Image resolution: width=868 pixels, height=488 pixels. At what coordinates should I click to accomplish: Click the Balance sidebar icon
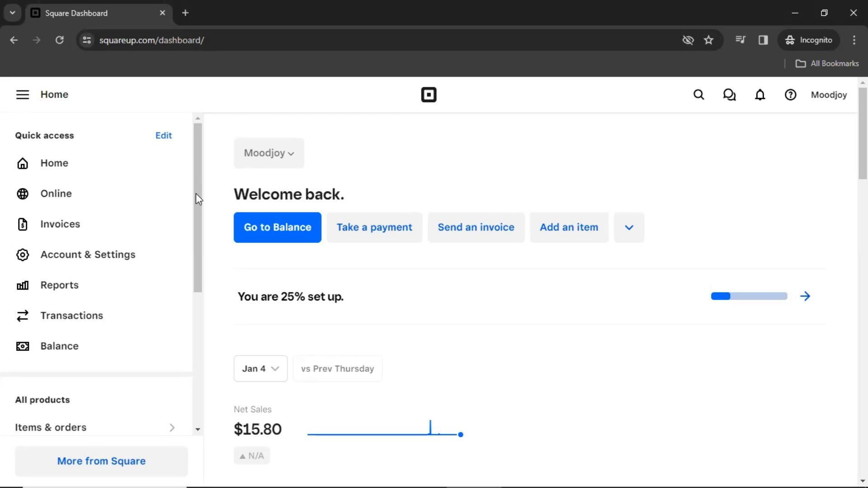(22, 345)
